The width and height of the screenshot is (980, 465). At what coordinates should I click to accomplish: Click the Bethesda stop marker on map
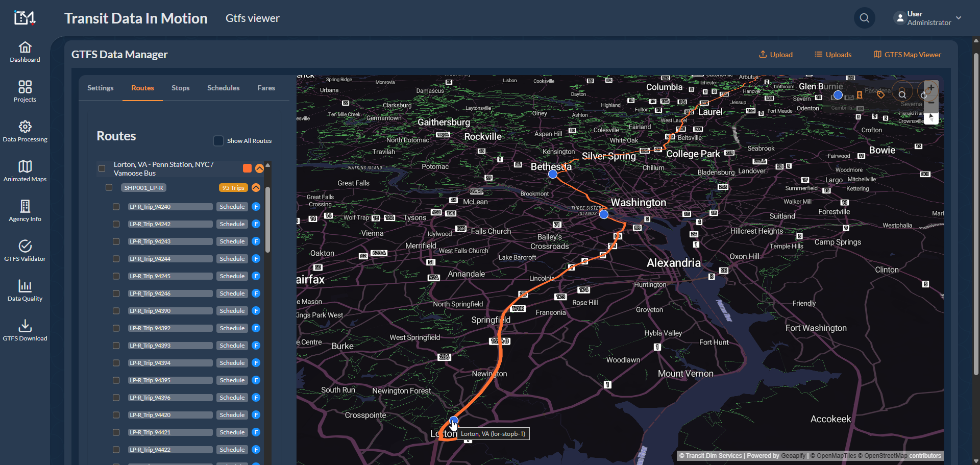pos(553,174)
